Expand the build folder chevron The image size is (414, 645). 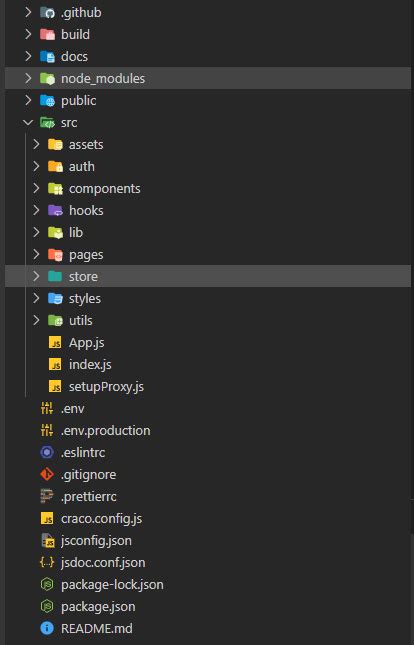[28, 35]
